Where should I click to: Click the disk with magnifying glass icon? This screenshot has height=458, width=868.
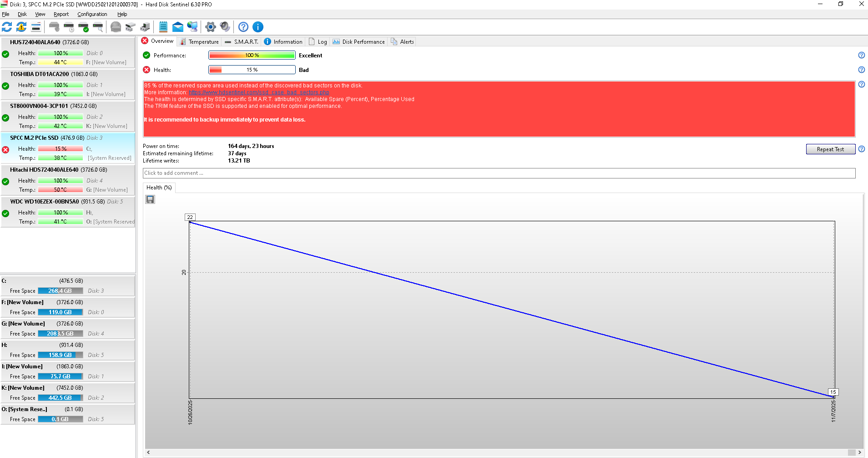98,27
